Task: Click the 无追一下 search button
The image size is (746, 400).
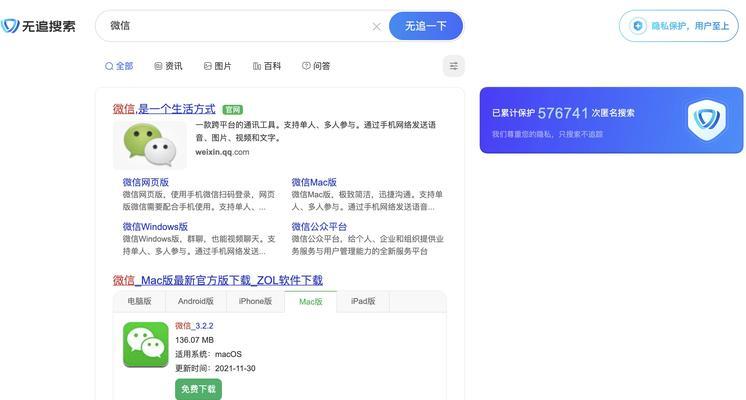Action: [x=426, y=26]
